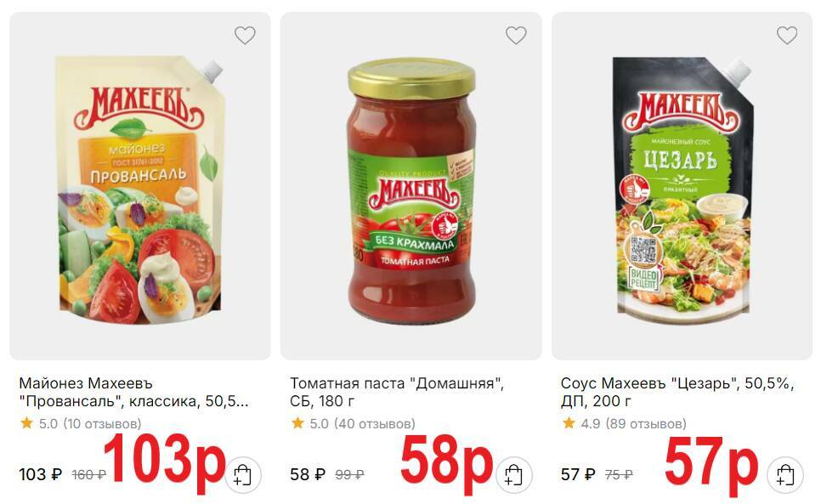Open the Провансаль mayonnaise product image
The height and width of the screenshot is (504, 821).
pos(140,186)
